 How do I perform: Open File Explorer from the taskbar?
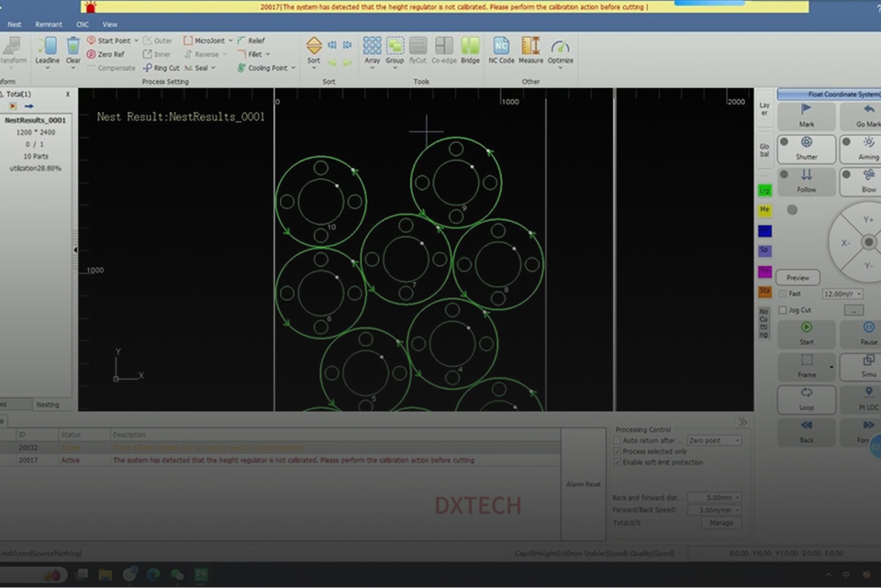point(105,574)
